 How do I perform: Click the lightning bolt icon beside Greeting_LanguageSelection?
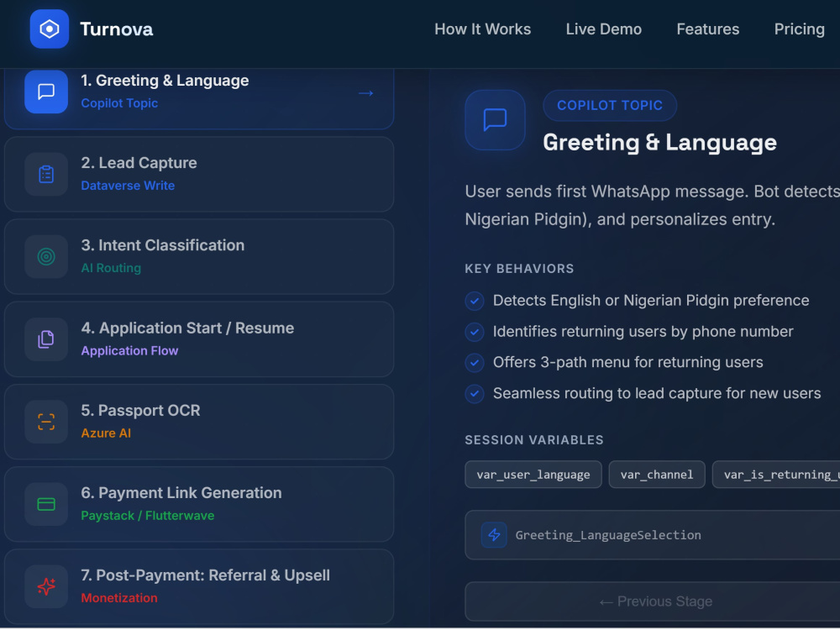[494, 534]
